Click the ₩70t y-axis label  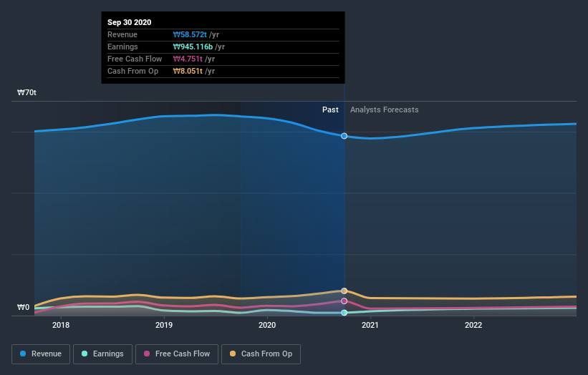pyautogui.click(x=26, y=92)
